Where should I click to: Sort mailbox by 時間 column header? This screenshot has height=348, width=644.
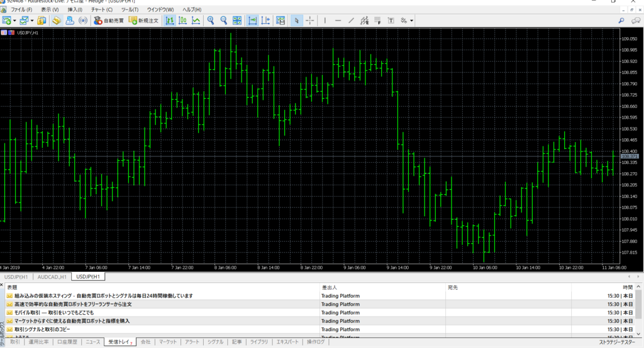pos(602,287)
